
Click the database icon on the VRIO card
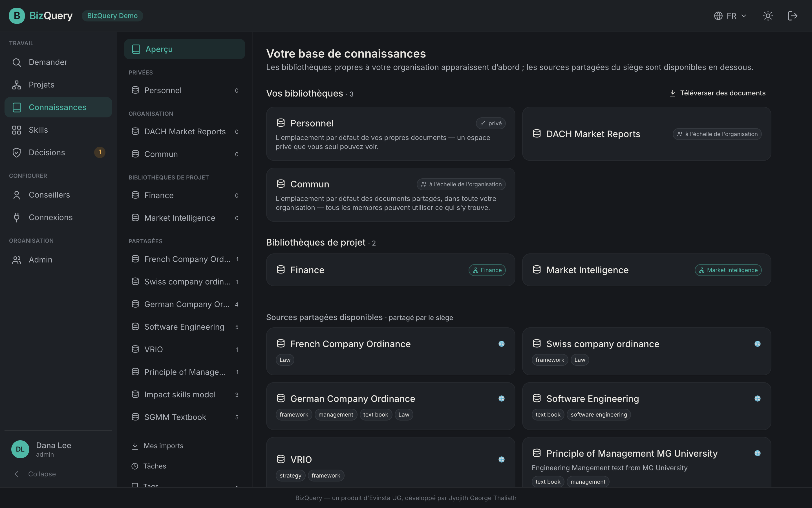click(281, 459)
